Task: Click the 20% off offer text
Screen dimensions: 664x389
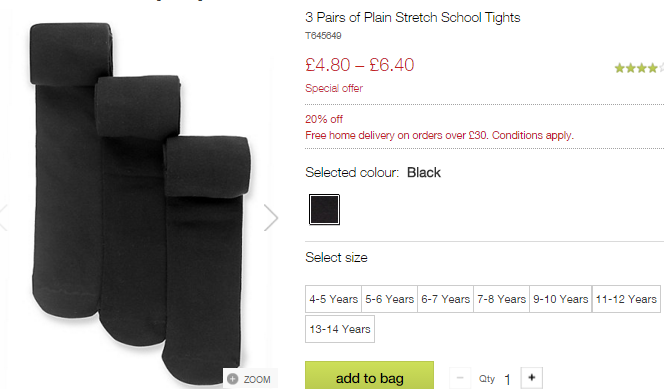Action: click(x=324, y=119)
